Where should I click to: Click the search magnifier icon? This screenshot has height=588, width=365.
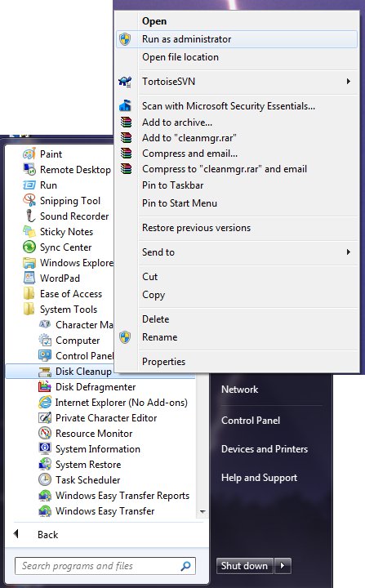(185, 566)
